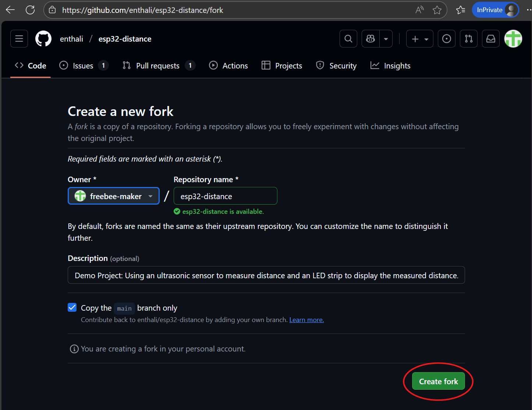Uncheck Copy the main branch only
The image size is (532, 410).
[72, 307]
